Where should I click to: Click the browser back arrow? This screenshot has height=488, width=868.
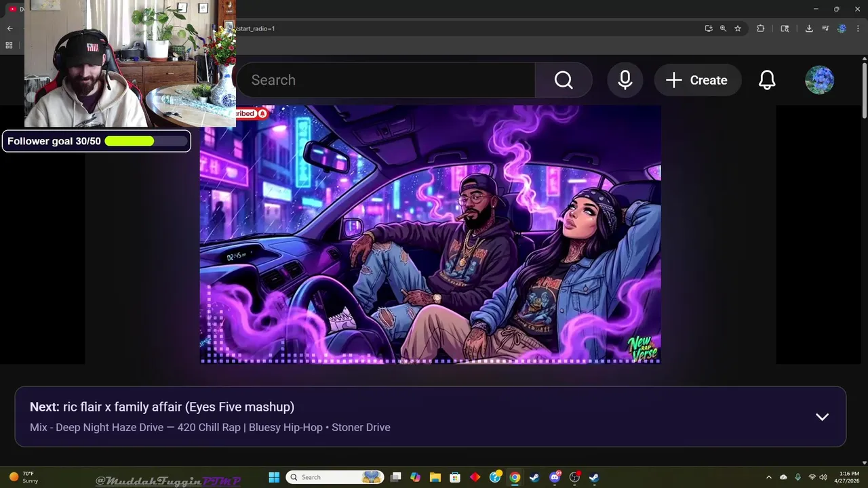click(9, 28)
